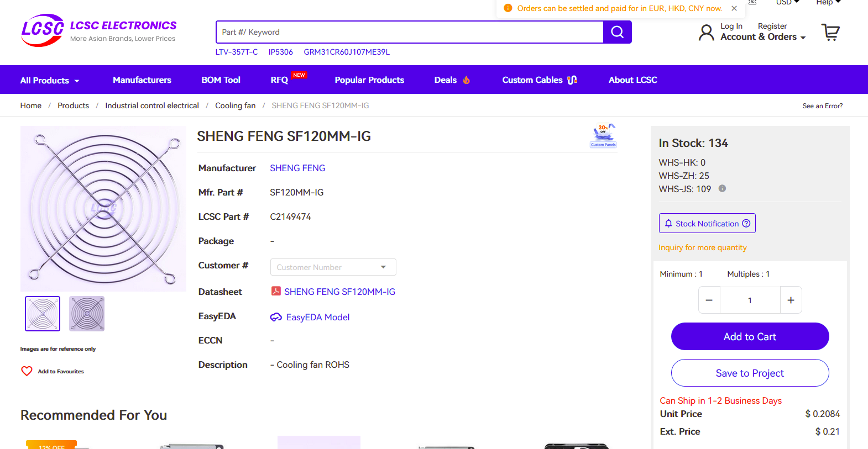Click the Part #/Keyword search field
This screenshot has width=868, height=449.
tap(410, 32)
